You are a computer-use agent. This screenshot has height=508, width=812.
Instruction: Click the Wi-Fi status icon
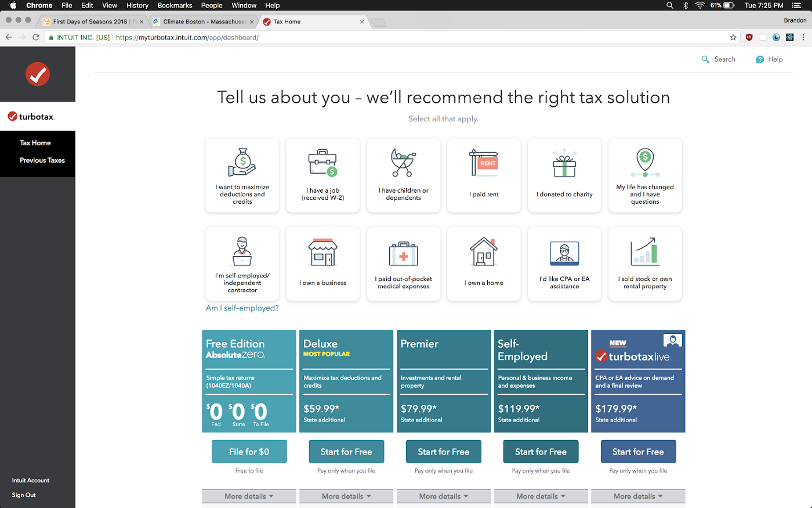coord(700,5)
